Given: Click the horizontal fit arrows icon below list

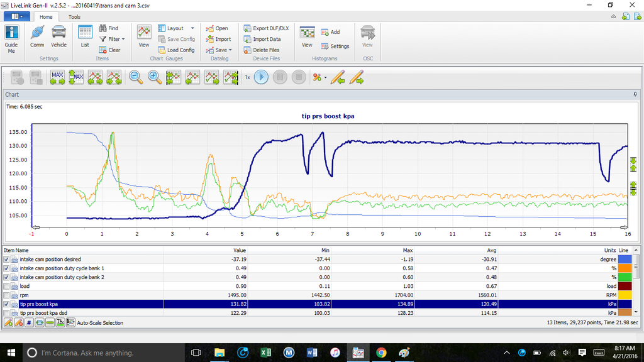Looking at the screenshot, I should coord(40,322).
